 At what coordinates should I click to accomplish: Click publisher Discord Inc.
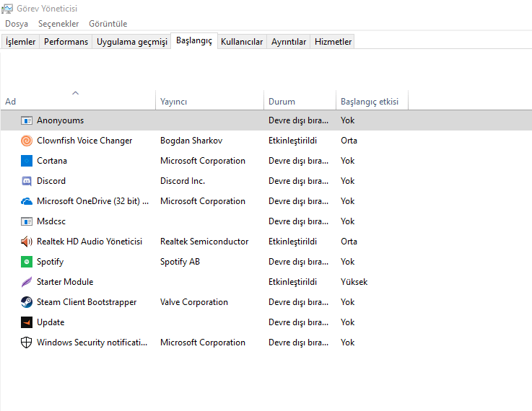[182, 181]
